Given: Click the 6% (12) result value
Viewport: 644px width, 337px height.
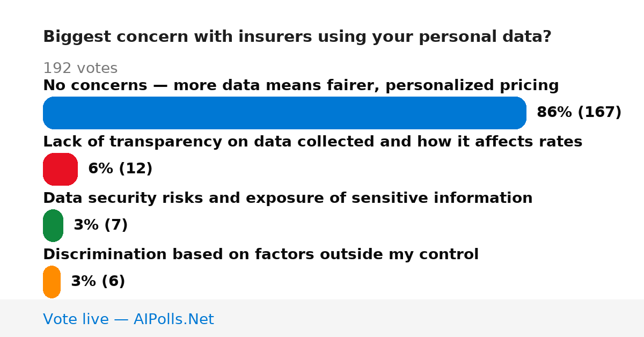Looking at the screenshot, I should 120,169.
